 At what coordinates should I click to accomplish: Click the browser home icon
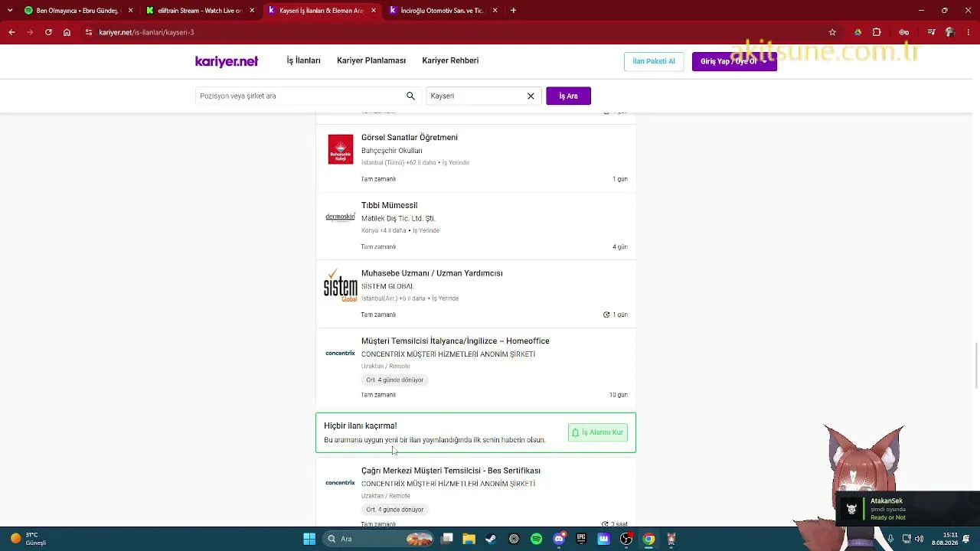(x=67, y=32)
